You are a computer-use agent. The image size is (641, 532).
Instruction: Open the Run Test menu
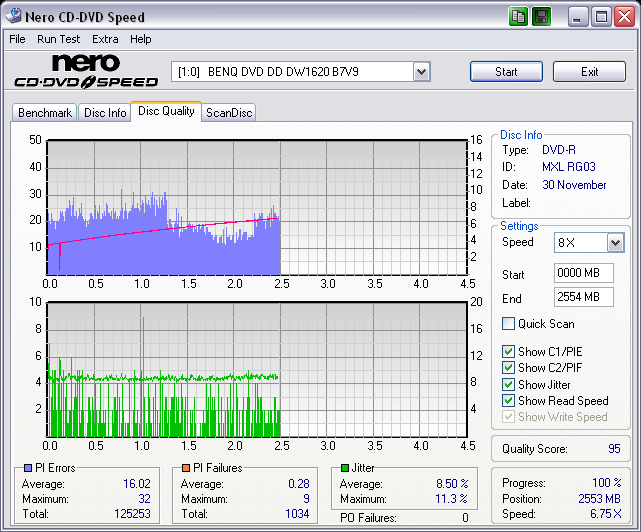point(59,39)
